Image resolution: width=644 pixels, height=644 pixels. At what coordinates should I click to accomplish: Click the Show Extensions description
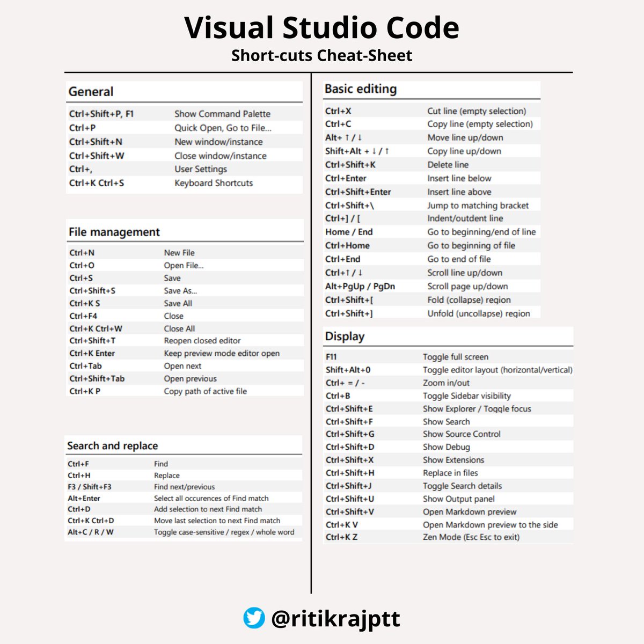point(453,460)
